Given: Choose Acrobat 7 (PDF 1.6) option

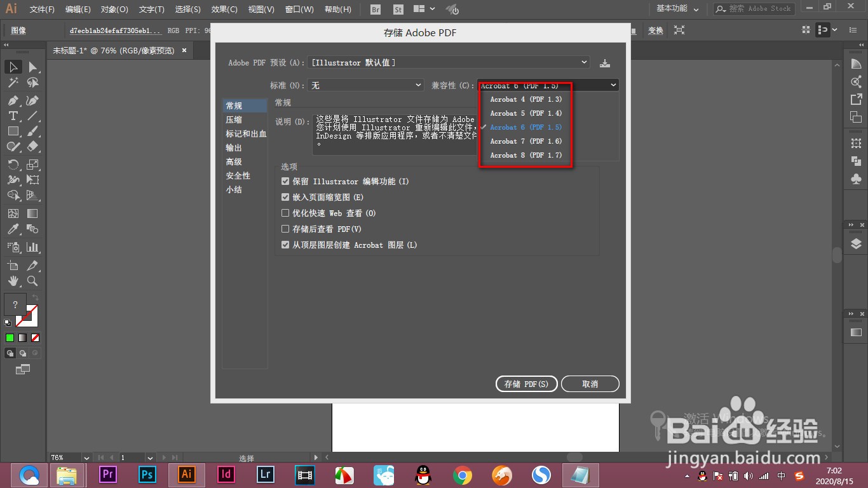Looking at the screenshot, I should (526, 141).
